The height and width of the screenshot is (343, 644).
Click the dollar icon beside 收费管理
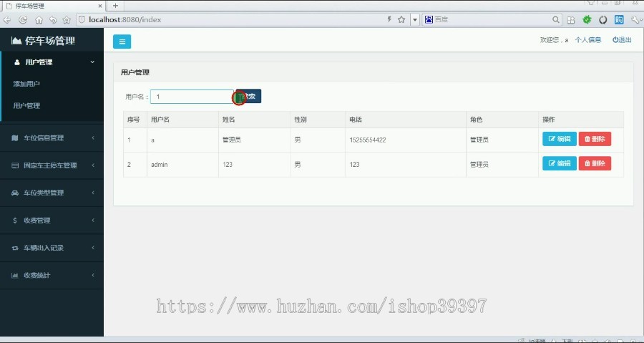tap(15, 220)
